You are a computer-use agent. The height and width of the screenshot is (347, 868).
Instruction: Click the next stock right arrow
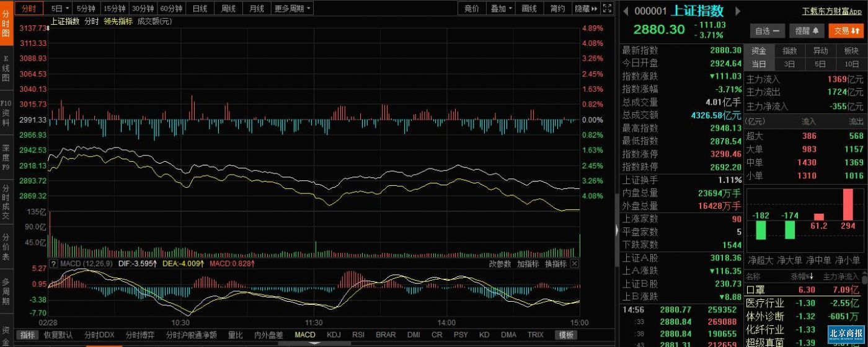(738, 11)
